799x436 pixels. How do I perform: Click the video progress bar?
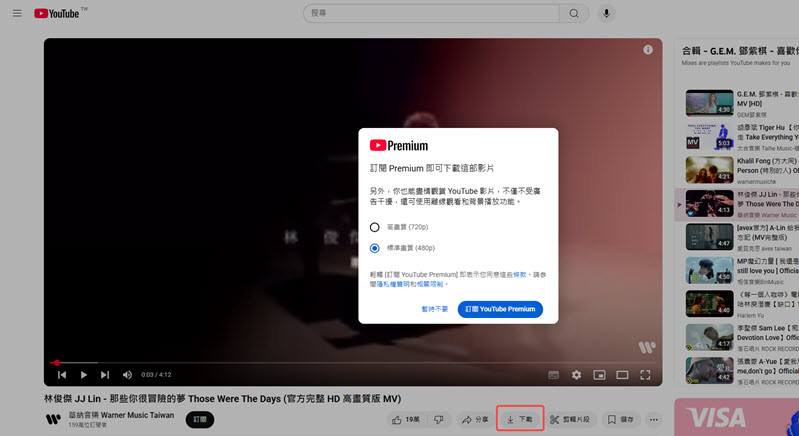[353, 363]
